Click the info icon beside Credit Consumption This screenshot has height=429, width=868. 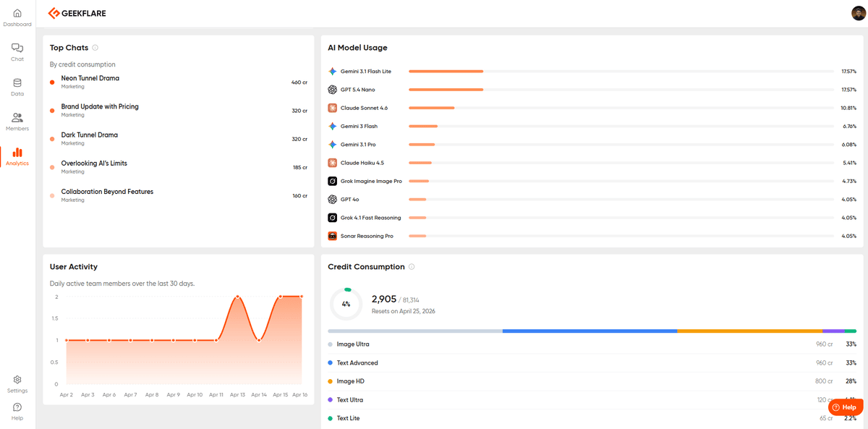click(x=411, y=266)
